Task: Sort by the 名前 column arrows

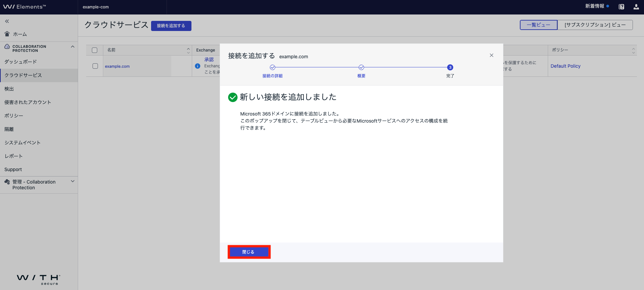Action: pos(188,50)
